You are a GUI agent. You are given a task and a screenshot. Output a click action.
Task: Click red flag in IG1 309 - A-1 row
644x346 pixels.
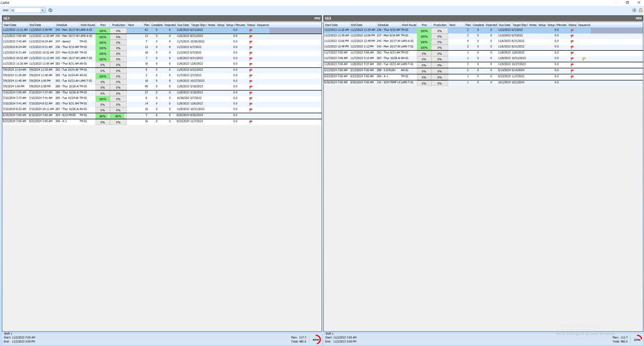(x=251, y=122)
